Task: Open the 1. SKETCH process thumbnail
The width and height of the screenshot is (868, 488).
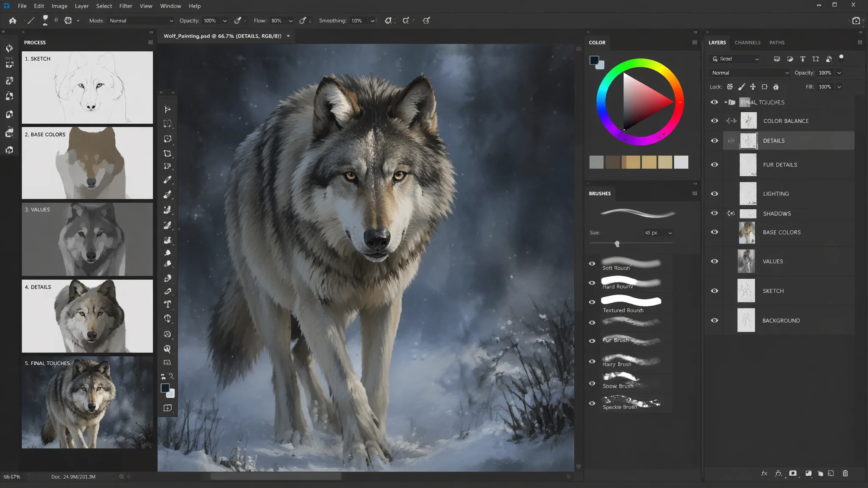Action: pos(87,88)
